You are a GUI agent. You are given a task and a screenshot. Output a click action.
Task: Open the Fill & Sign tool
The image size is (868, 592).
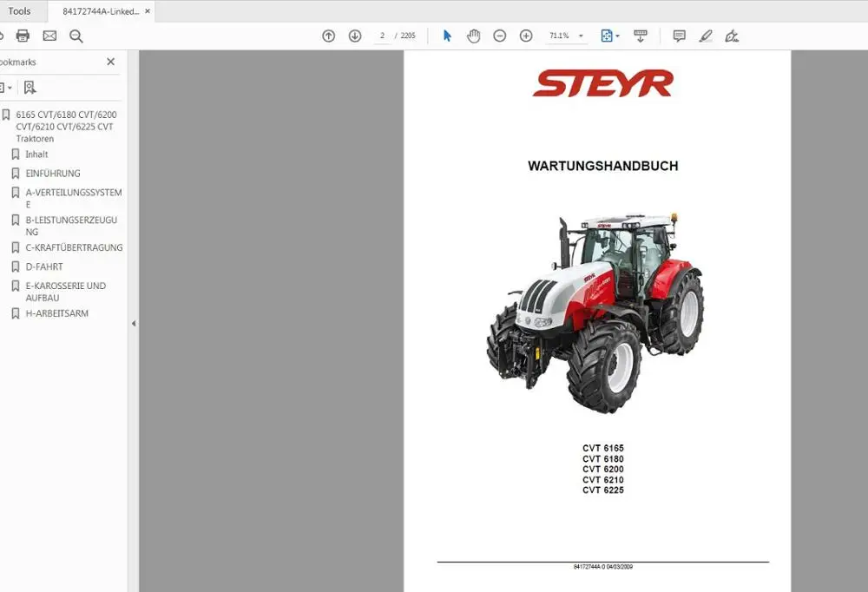click(x=732, y=36)
